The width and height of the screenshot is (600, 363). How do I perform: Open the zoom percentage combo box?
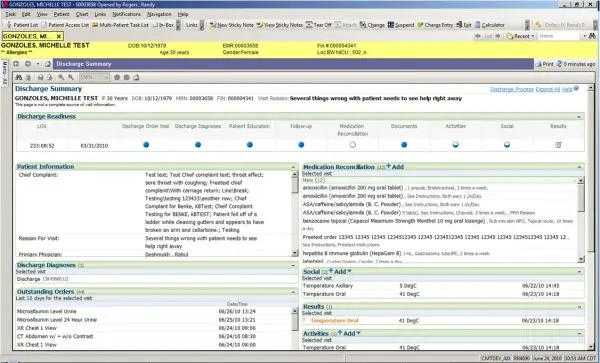pyautogui.click(x=94, y=77)
